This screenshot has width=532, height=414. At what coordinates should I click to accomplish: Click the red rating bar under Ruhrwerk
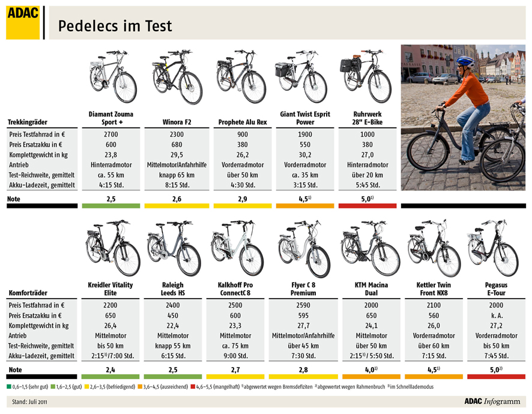367,206
